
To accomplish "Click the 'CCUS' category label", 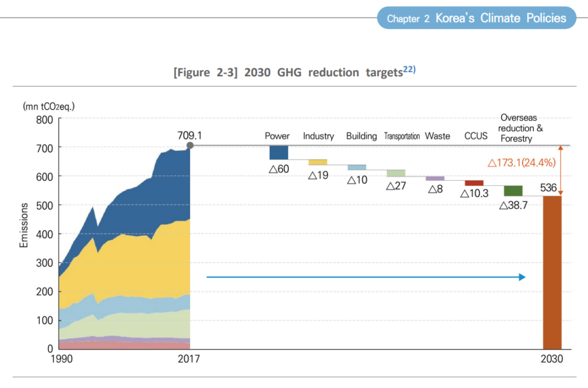I will pyautogui.click(x=476, y=135).
